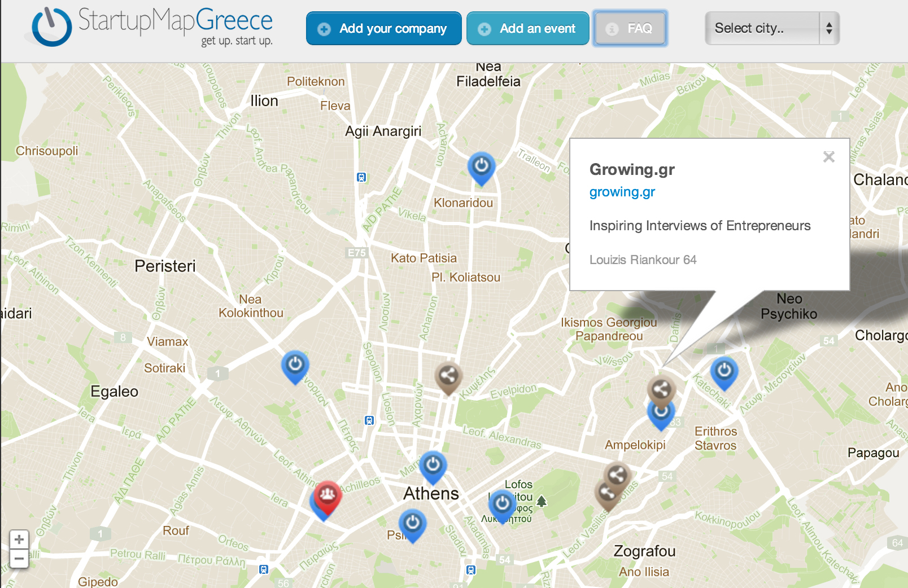Click the StartupMapGreece logo
Screen dimensions: 908x588
click(151, 27)
